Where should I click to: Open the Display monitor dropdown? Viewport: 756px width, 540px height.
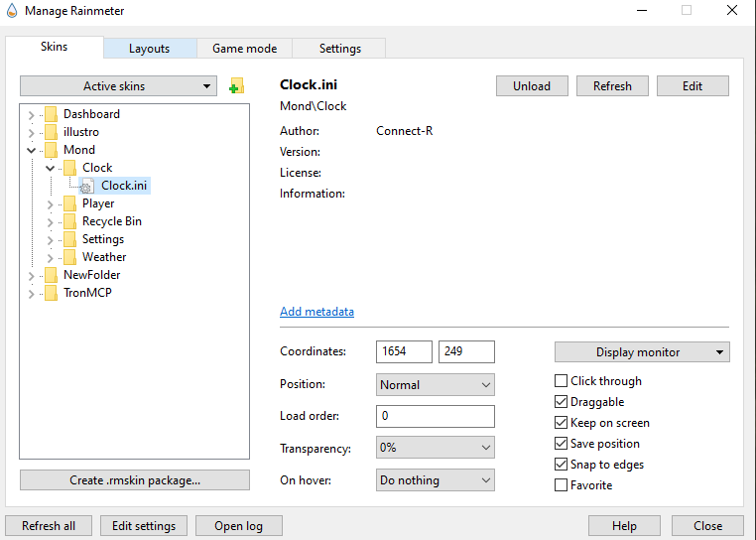pos(642,351)
